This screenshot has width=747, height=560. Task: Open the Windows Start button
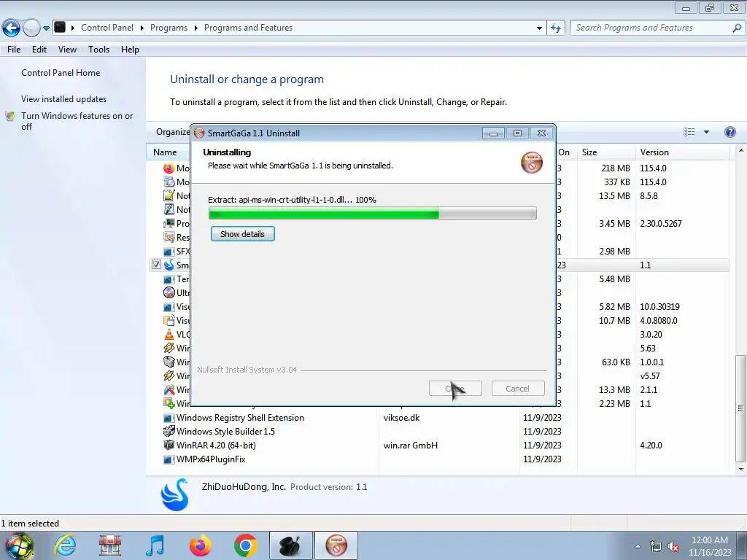coord(20,546)
